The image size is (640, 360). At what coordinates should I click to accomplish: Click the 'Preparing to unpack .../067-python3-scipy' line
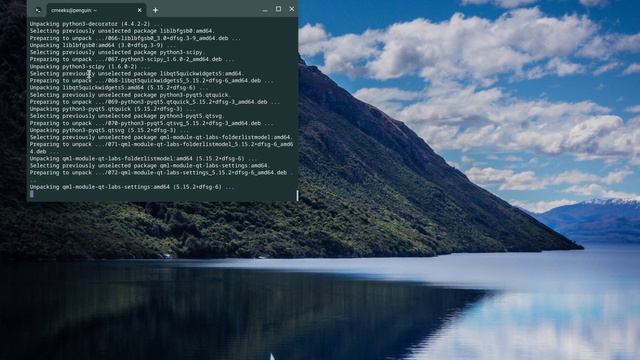point(132,59)
